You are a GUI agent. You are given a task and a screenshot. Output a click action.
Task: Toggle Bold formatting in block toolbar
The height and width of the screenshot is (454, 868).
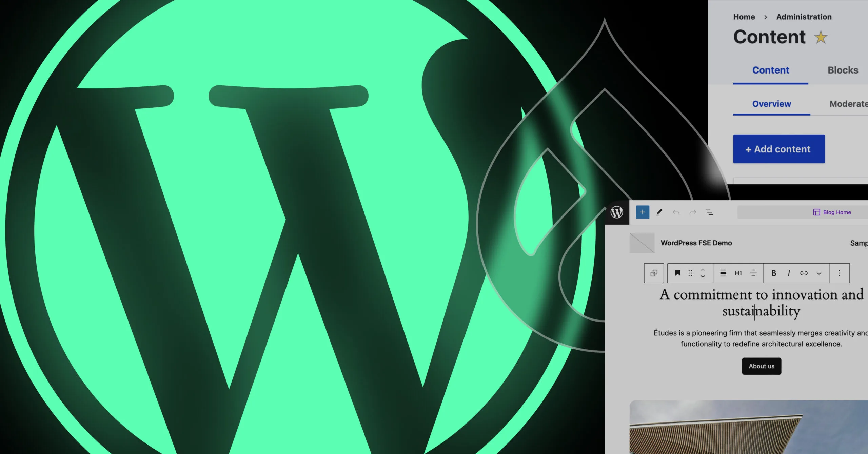(774, 273)
